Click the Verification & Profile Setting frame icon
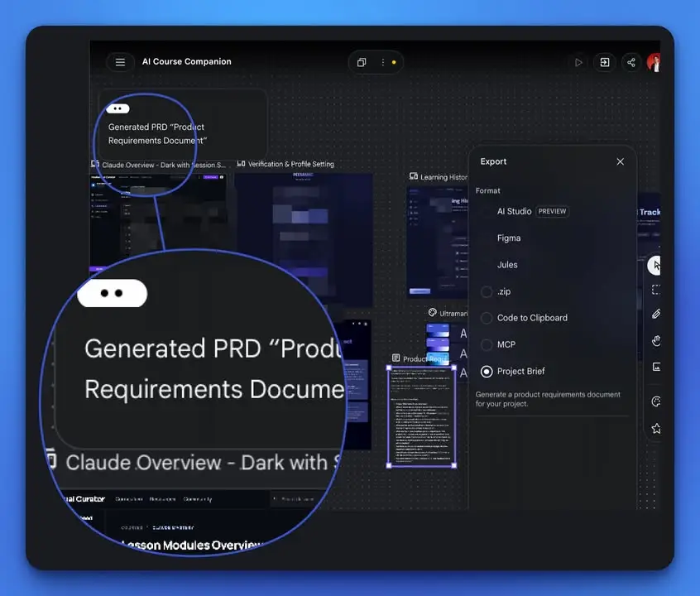 point(241,164)
